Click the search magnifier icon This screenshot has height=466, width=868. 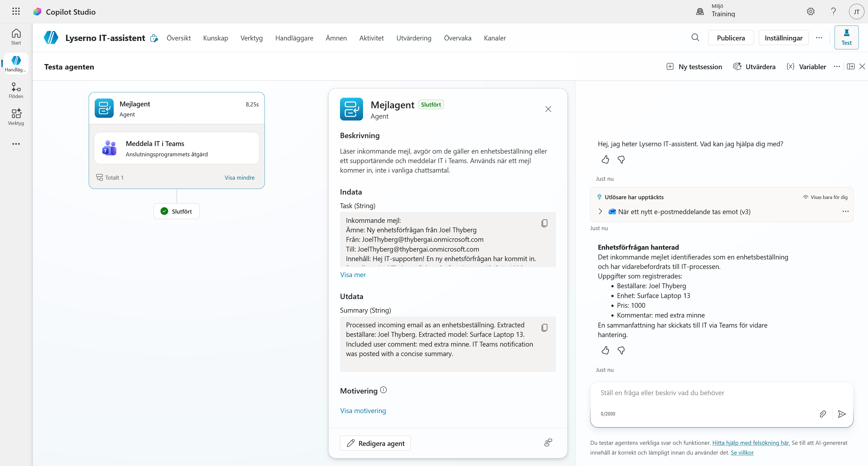(x=695, y=37)
